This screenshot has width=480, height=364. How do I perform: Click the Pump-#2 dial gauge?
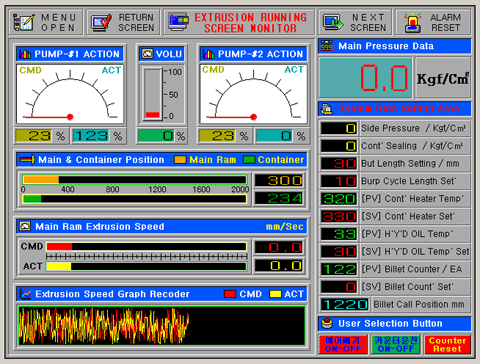coord(253,94)
